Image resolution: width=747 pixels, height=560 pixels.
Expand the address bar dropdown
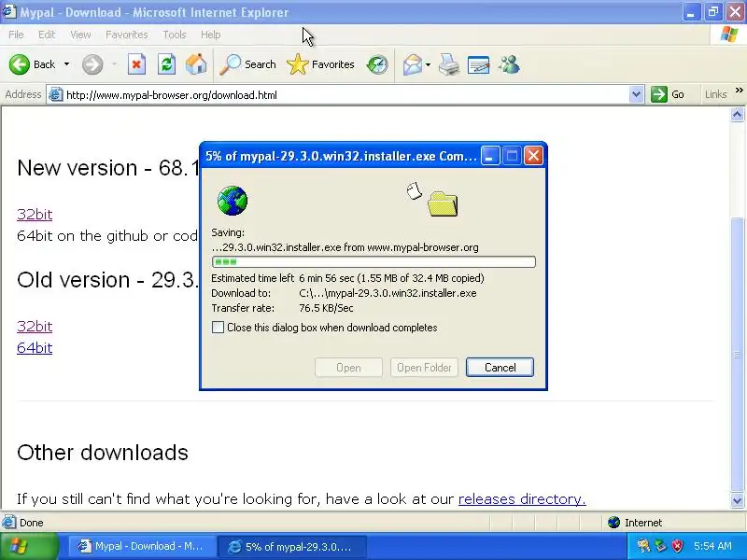tap(637, 95)
